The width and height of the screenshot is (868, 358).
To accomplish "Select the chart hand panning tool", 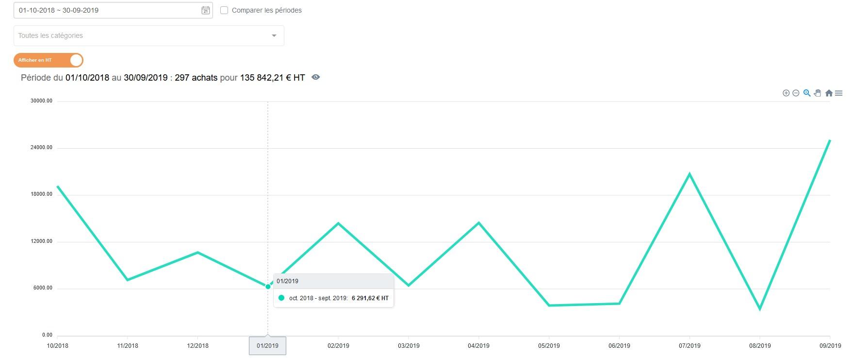I will tap(818, 93).
